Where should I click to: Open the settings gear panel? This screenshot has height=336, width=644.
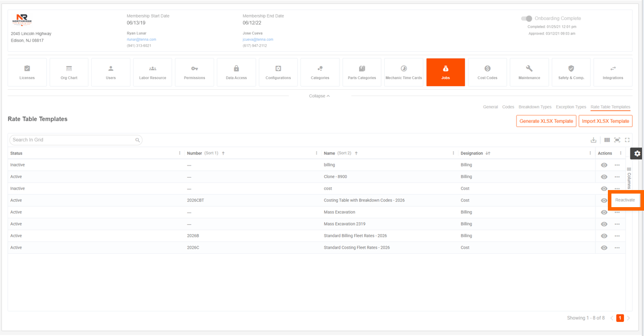[637, 153]
